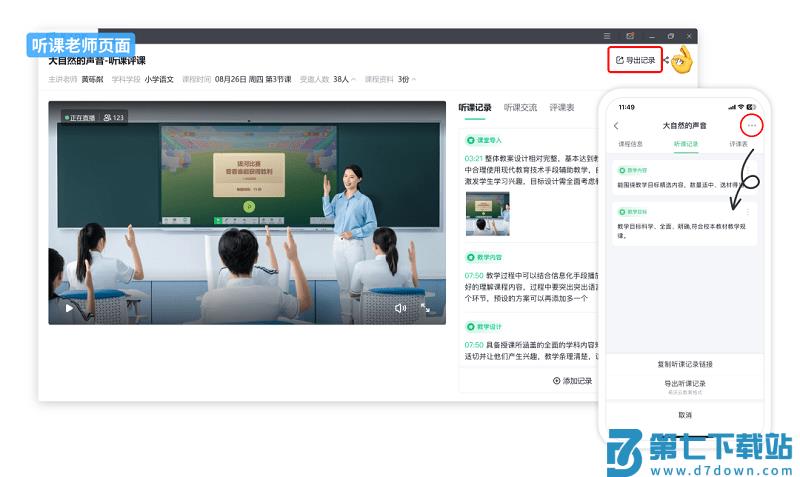Enter fullscreen for the live video
Image resolution: width=800 pixels, height=477 pixels.
point(425,308)
